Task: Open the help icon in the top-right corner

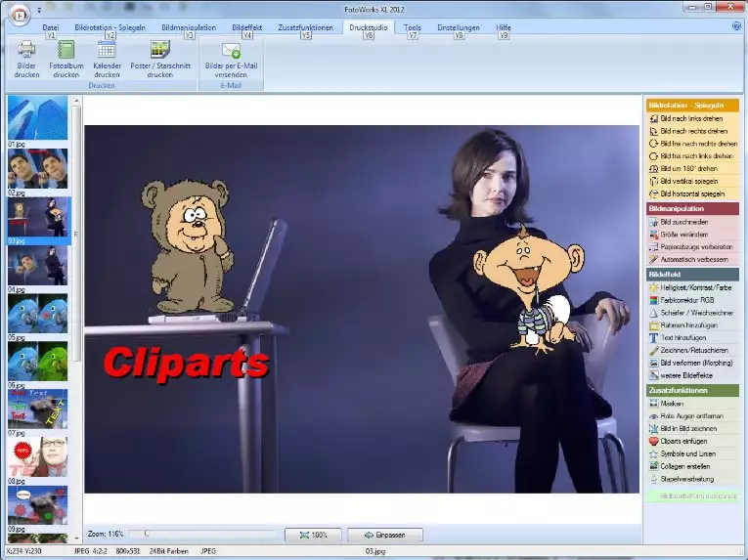Action: click(736, 26)
